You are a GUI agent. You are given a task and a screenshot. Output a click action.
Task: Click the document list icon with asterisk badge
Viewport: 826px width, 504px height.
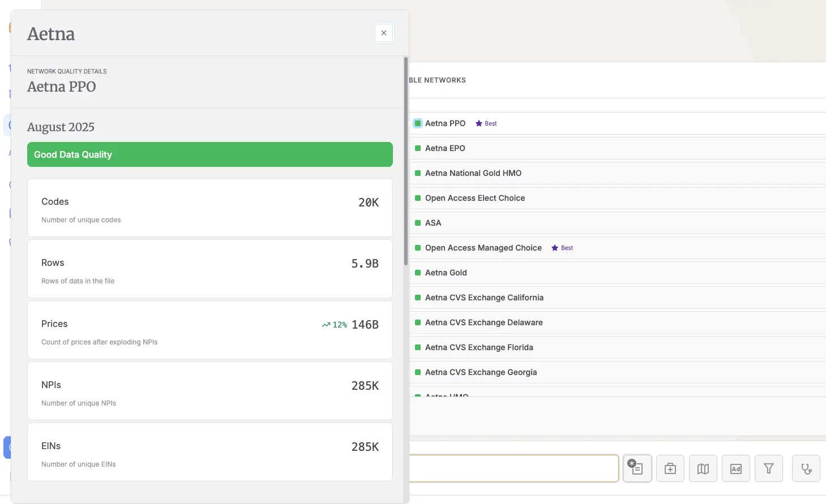tap(637, 468)
